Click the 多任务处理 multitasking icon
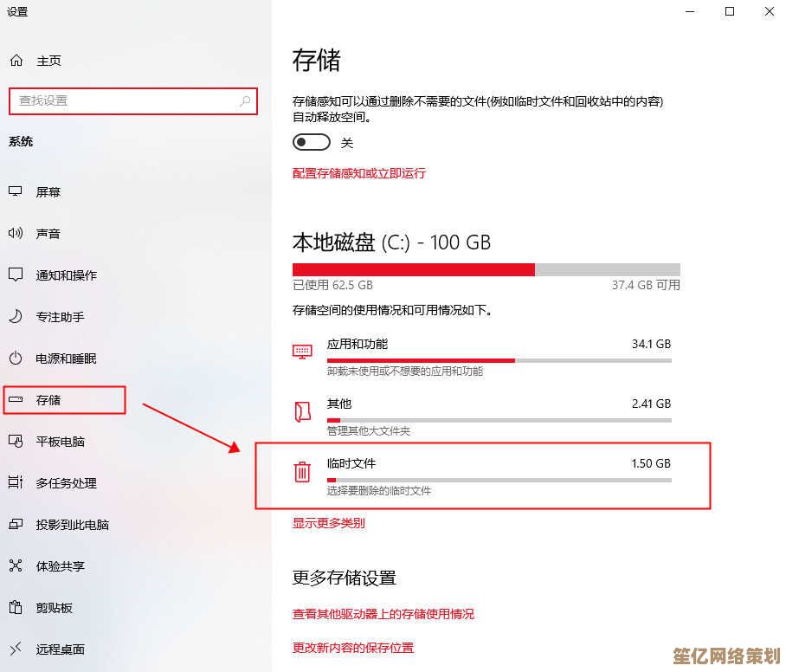786x672 pixels. (x=16, y=482)
